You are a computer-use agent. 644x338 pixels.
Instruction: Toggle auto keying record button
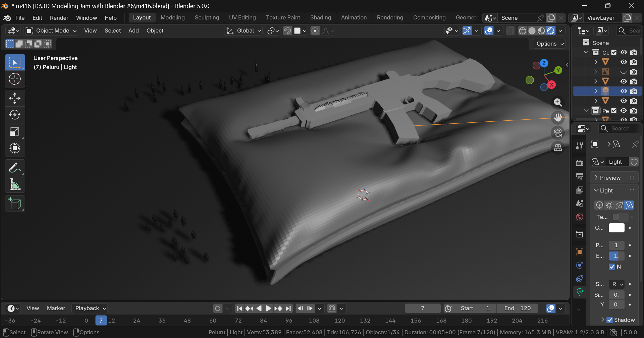pyautogui.click(x=218, y=308)
